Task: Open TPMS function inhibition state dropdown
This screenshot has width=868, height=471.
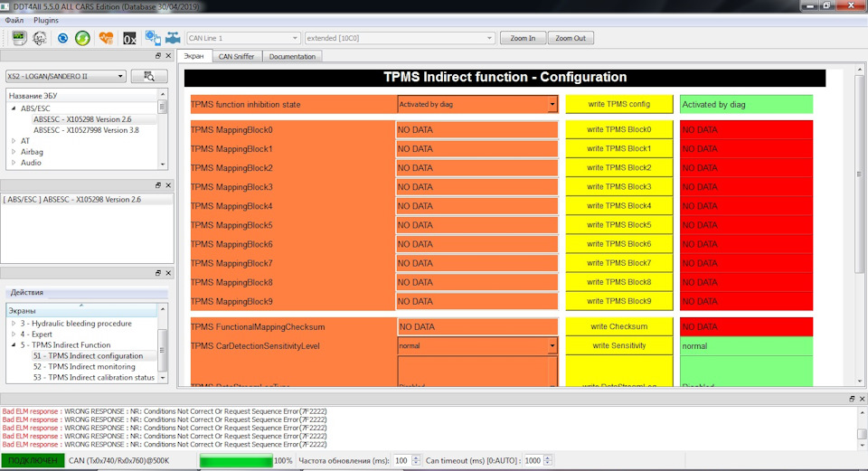Action: (477, 104)
